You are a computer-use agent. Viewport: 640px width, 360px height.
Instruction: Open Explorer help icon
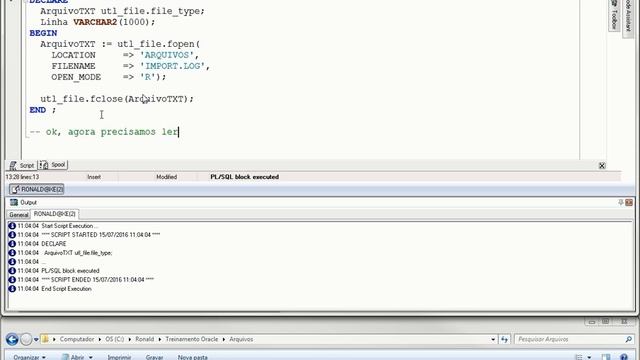[624, 357]
